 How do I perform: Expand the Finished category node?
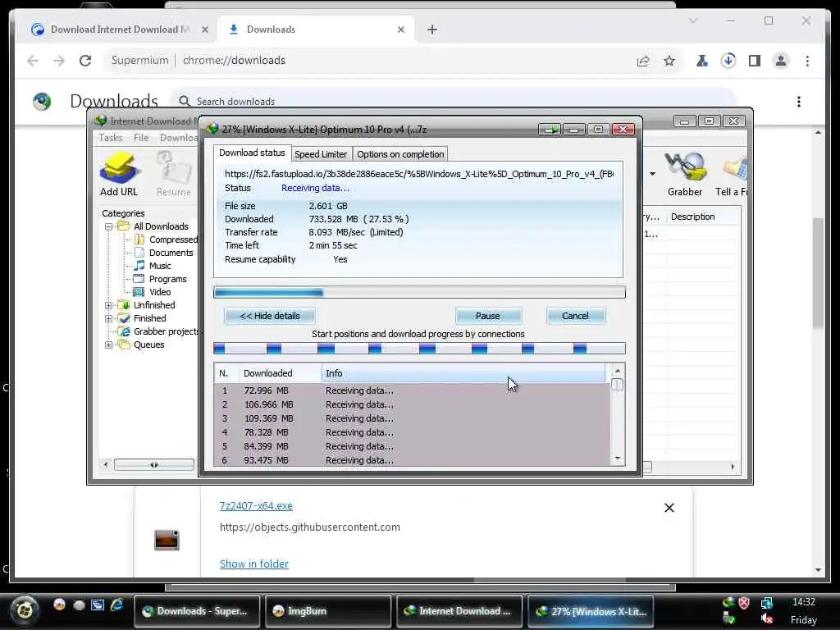click(108, 318)
